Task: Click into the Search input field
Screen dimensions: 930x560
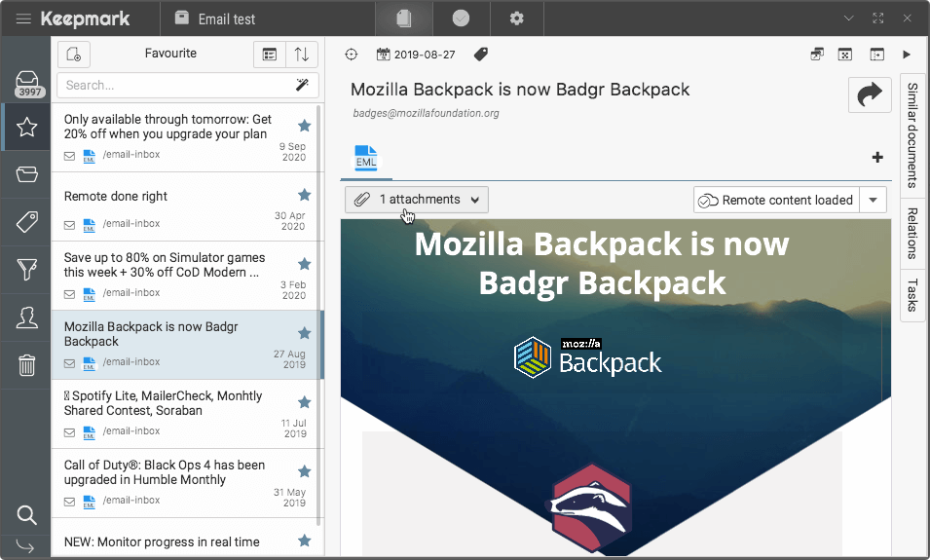Action: 175,86
